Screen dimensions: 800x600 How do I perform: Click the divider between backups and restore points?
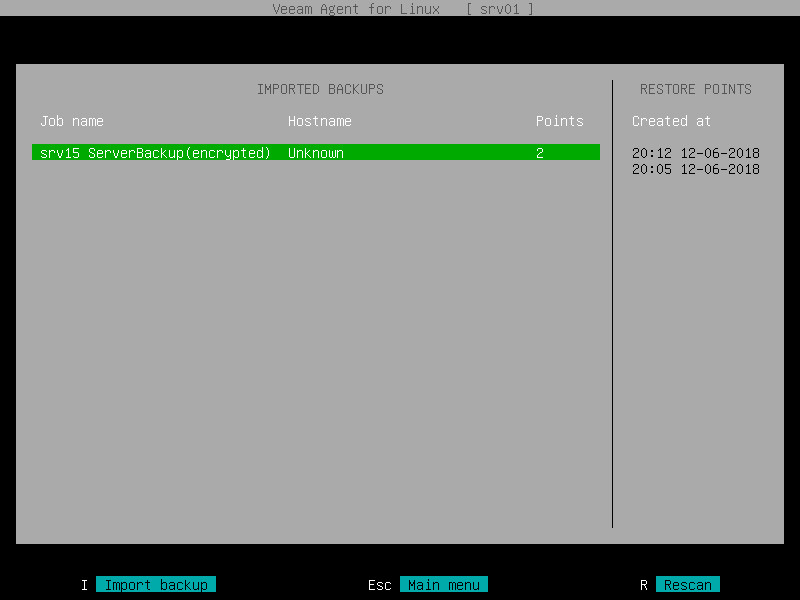point(612,300)
